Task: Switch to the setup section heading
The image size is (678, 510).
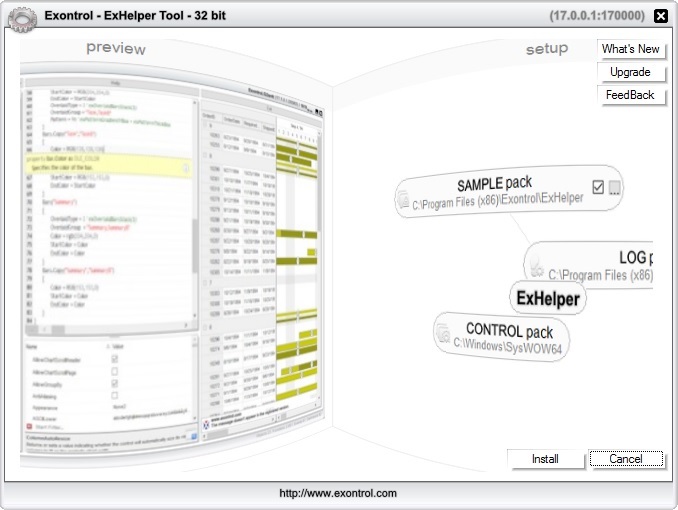Action: click(547, 49)
